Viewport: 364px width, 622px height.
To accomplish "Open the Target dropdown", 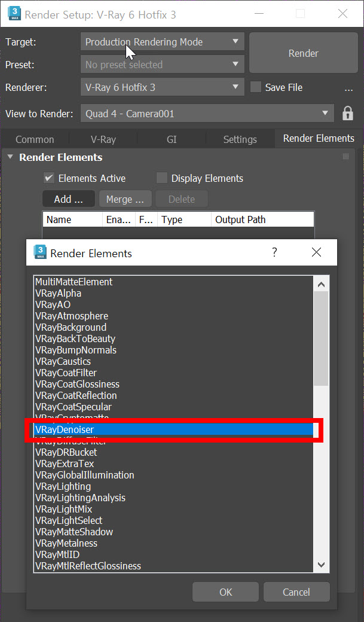I will 162,42.
